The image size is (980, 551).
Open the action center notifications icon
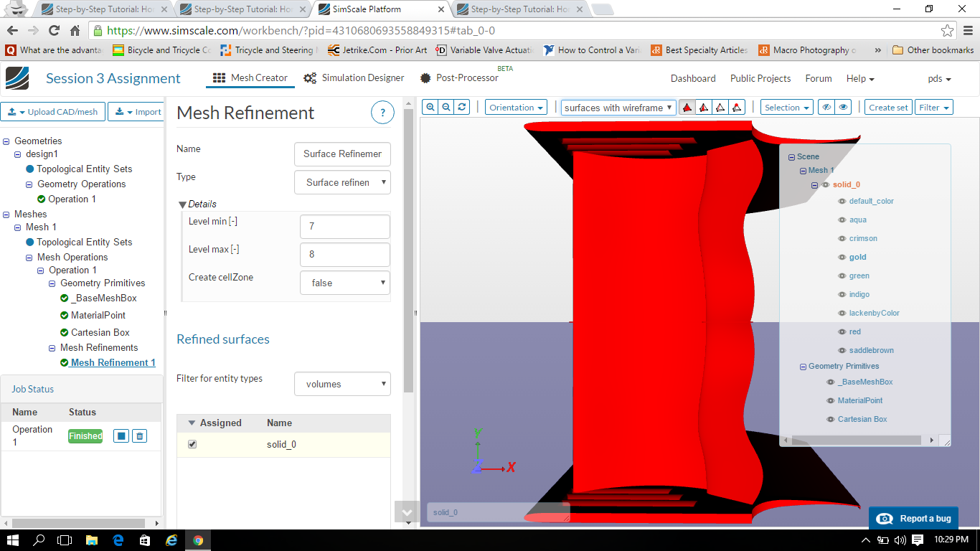[918, 540]
